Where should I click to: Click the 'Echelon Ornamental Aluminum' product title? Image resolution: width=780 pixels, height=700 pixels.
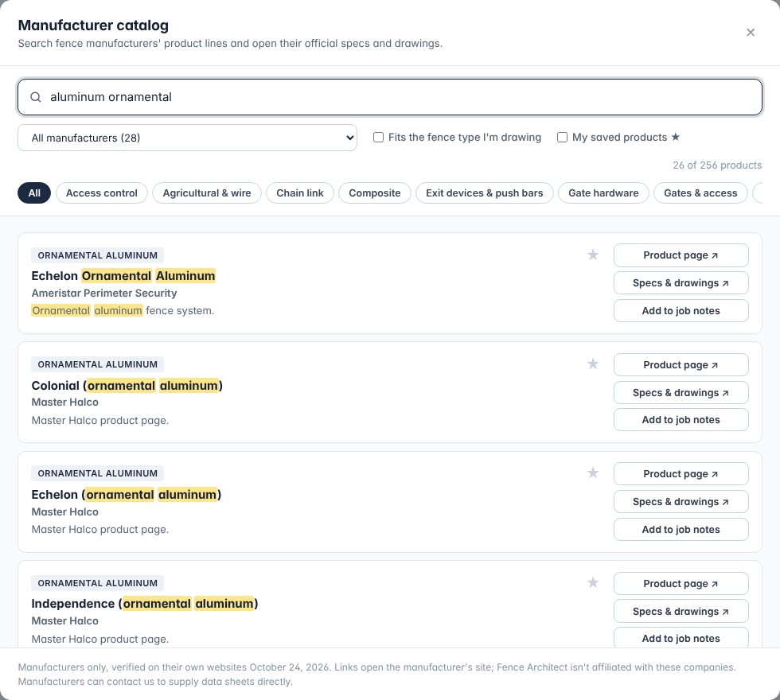click(x=123, y=276)
